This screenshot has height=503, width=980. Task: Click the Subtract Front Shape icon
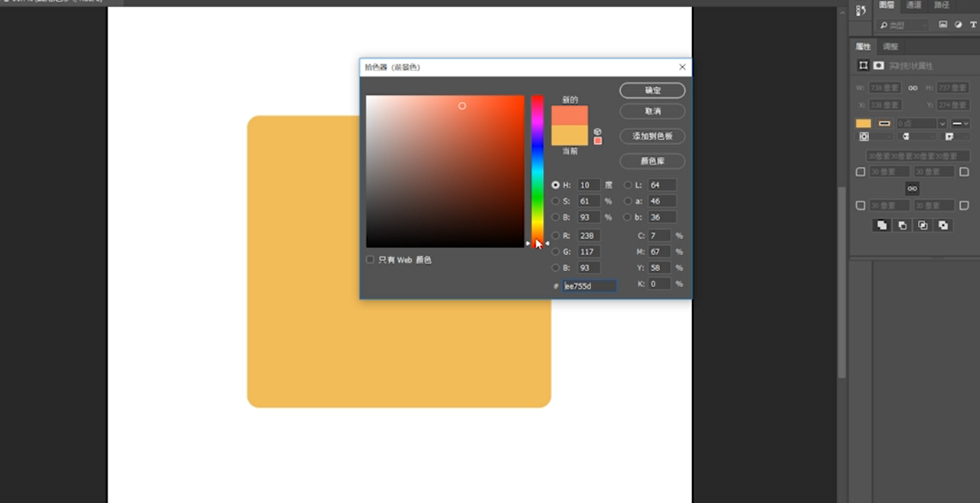[903, 225]
